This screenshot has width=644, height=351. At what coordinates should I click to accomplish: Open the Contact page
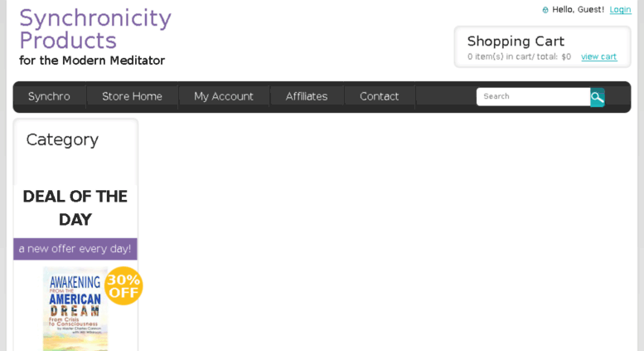click(379, 96)
